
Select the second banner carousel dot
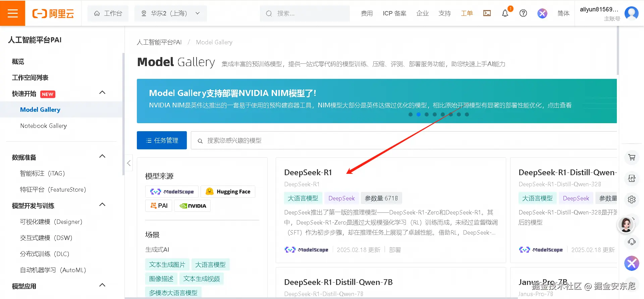point(419,114)
